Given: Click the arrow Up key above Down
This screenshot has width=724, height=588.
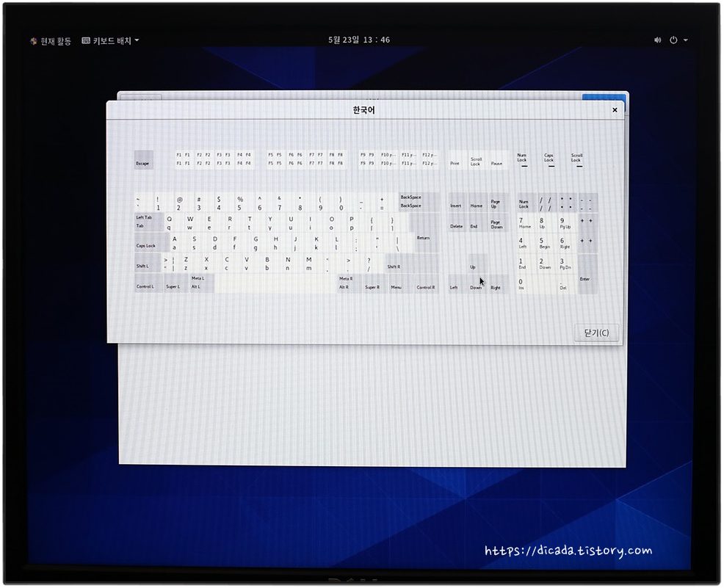Looking at the screenshot, I should pyautogui.click(x=477, y=263).
